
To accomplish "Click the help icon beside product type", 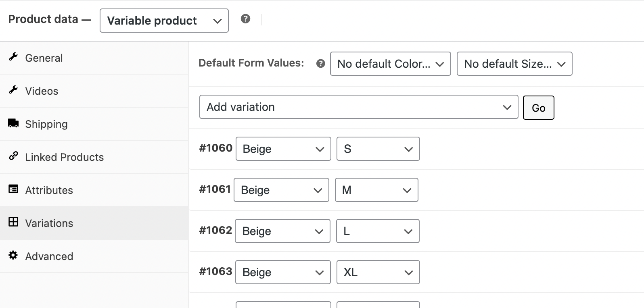I will coord(245,19).
